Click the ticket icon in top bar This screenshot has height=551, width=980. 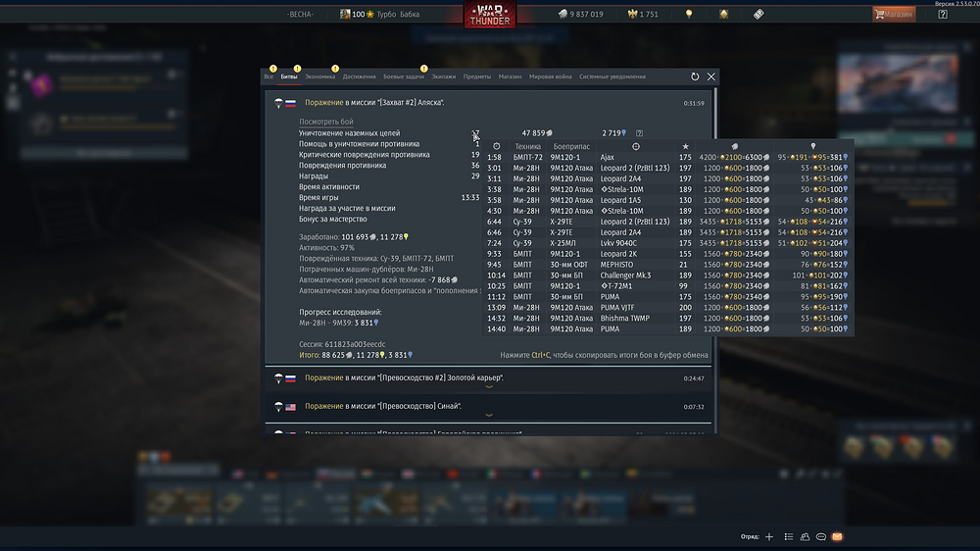[759, 15]
